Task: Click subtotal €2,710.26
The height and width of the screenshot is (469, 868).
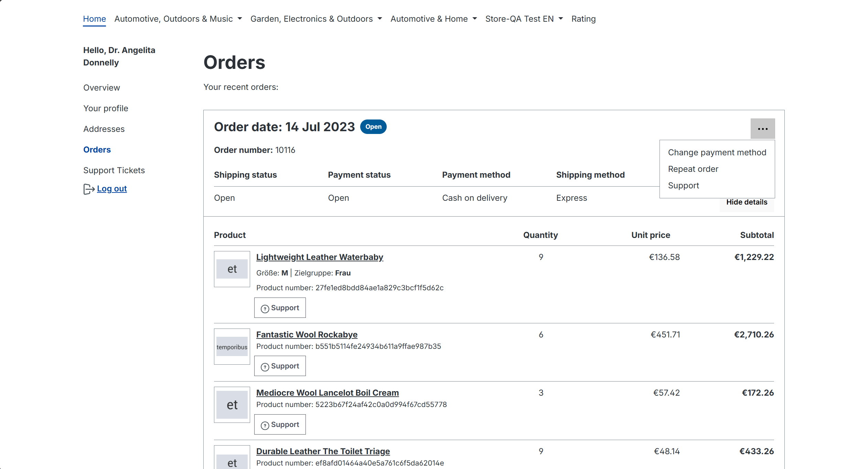Action: (x=754, y=335)
